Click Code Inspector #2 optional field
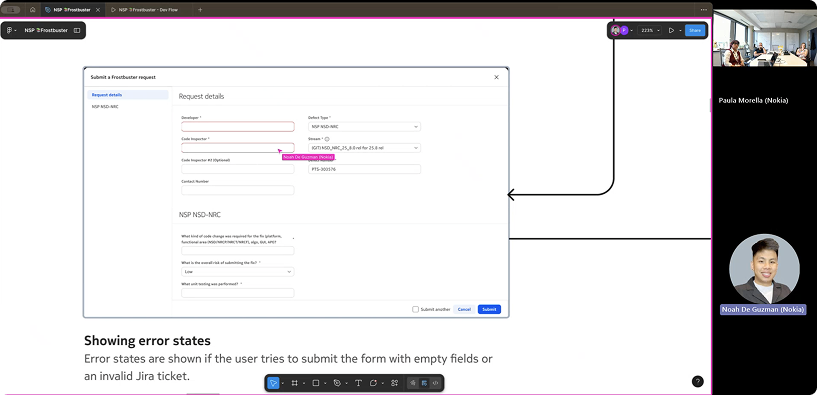 coord(238,169)
